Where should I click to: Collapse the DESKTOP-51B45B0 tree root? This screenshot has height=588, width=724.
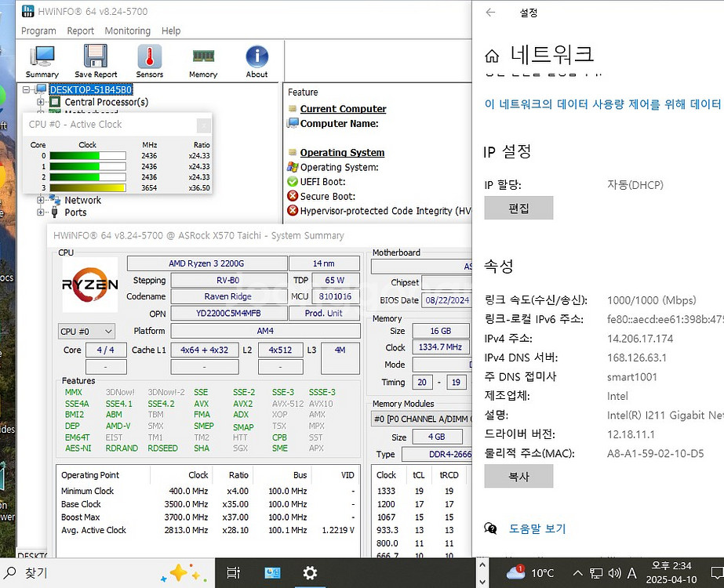coord(27,89)
